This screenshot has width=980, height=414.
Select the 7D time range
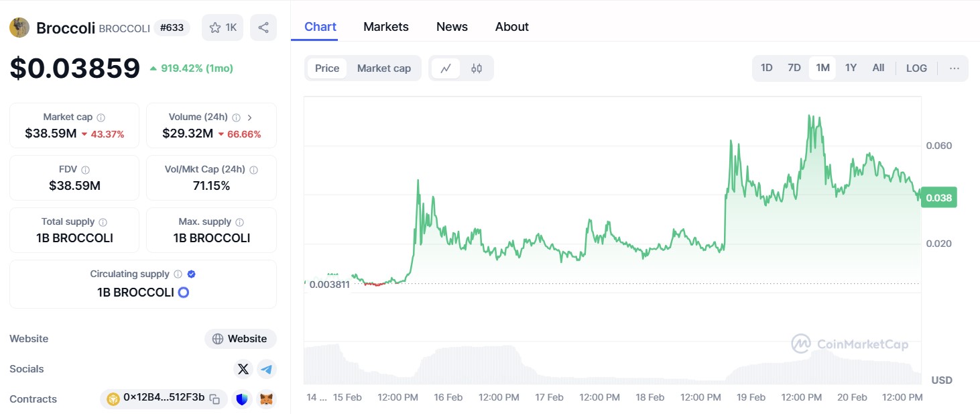coord(794,68)
